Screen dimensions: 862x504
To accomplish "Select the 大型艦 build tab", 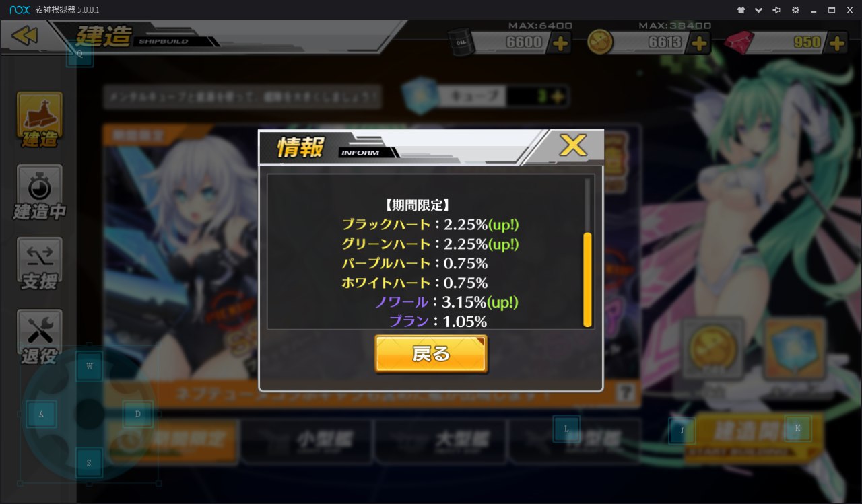I will [440, 441].
